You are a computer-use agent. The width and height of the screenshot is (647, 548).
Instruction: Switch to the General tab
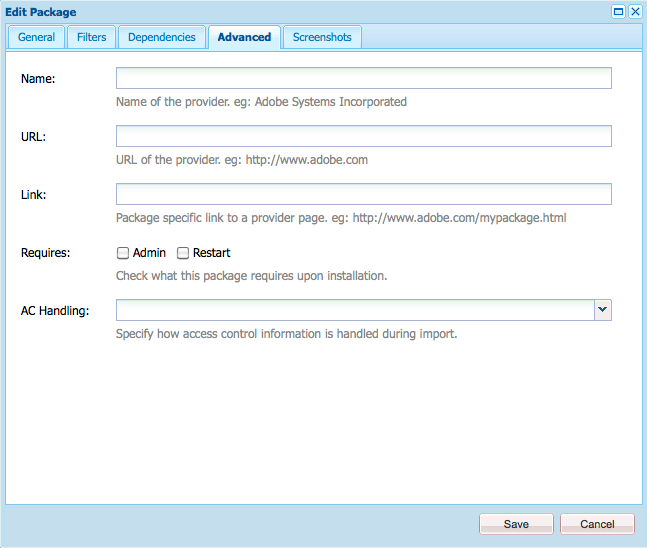pyautogui.click(x=36, y=37)
